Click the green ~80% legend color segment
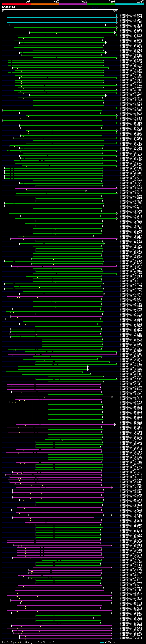Image resolution: width=146 pixels, height=644 pixels. click(x=101, y=4)
